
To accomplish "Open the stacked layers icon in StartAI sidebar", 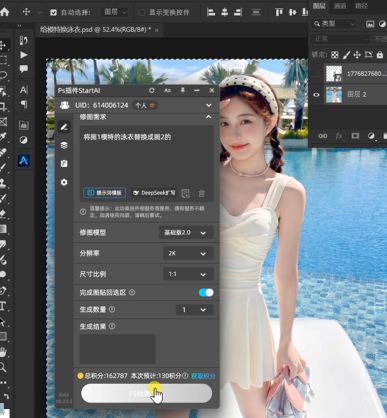I will pyautogui.click(x=64, y=145).
